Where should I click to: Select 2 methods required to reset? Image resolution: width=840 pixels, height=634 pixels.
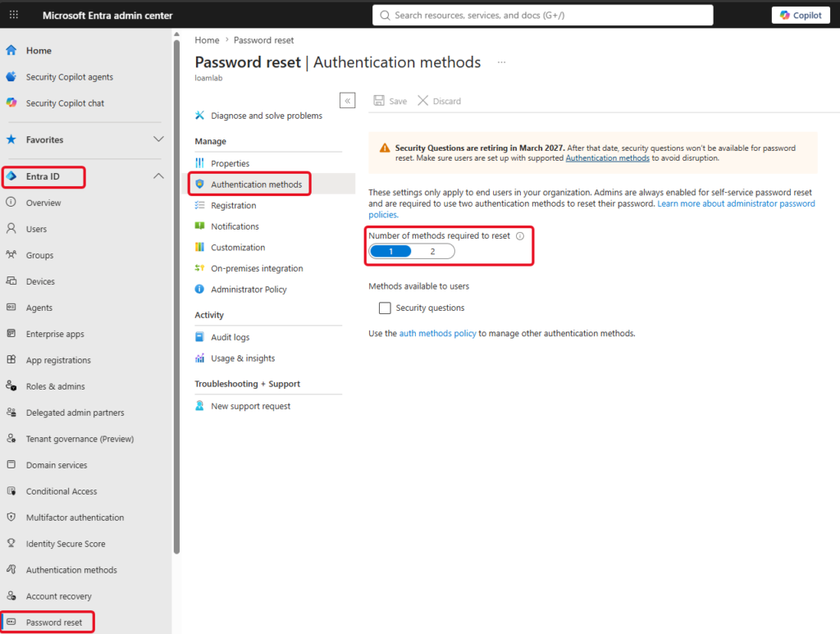[x=433, y=251]
